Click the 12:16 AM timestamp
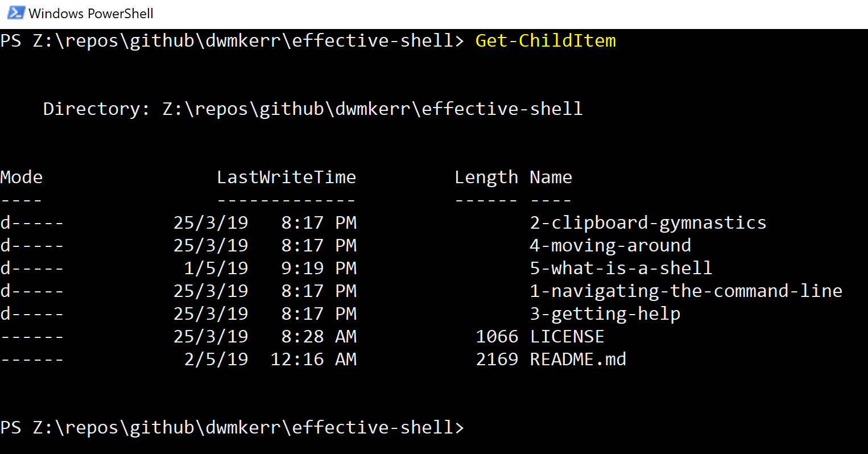 (313, 360)
